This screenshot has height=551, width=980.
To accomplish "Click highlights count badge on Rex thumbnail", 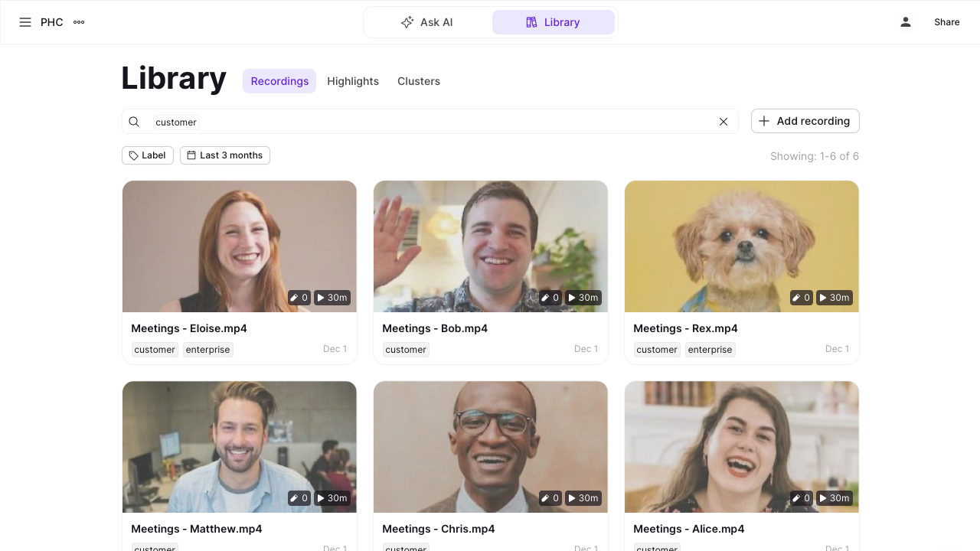I will point(802,298).
